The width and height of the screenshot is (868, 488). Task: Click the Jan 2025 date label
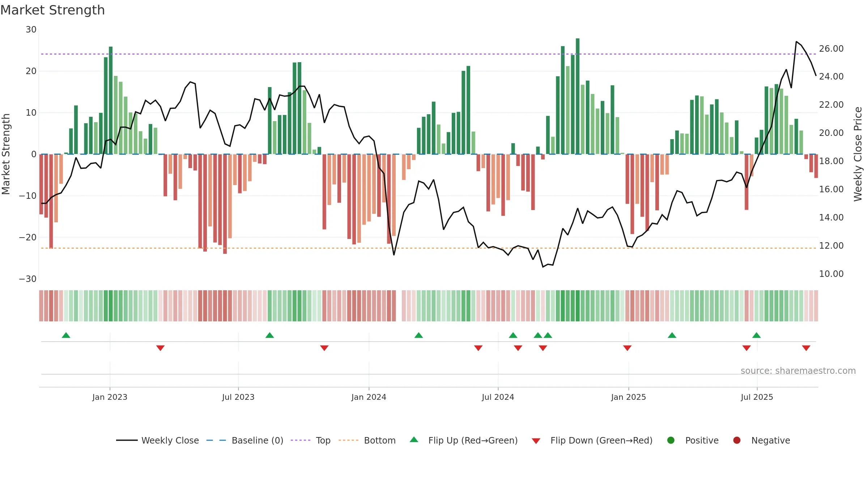point(629,397)
